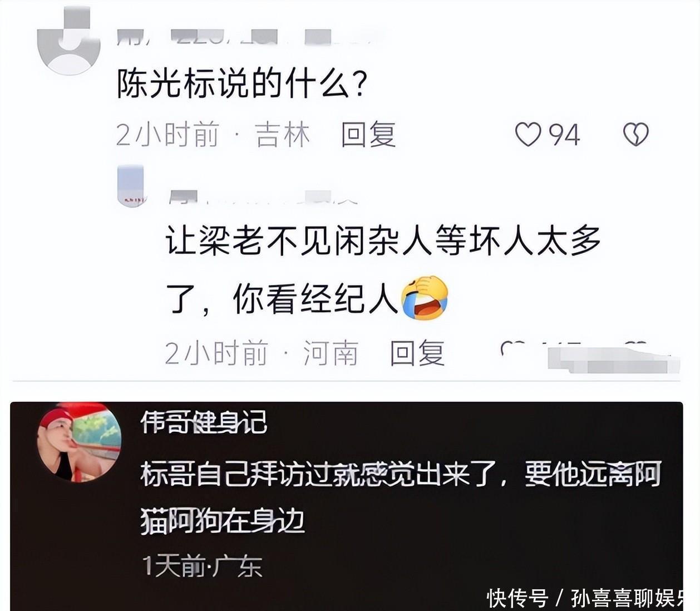Open the blurred username above 让梁老 reply

tap(263, 196)
